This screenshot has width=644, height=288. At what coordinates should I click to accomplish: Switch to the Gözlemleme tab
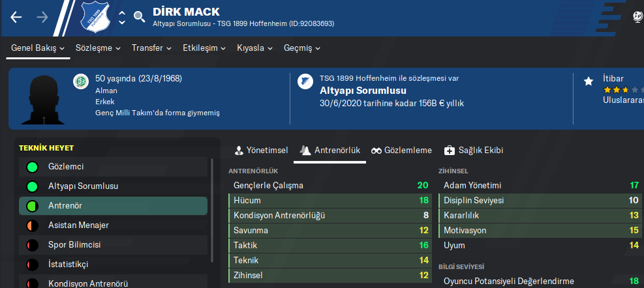point(401,151)
